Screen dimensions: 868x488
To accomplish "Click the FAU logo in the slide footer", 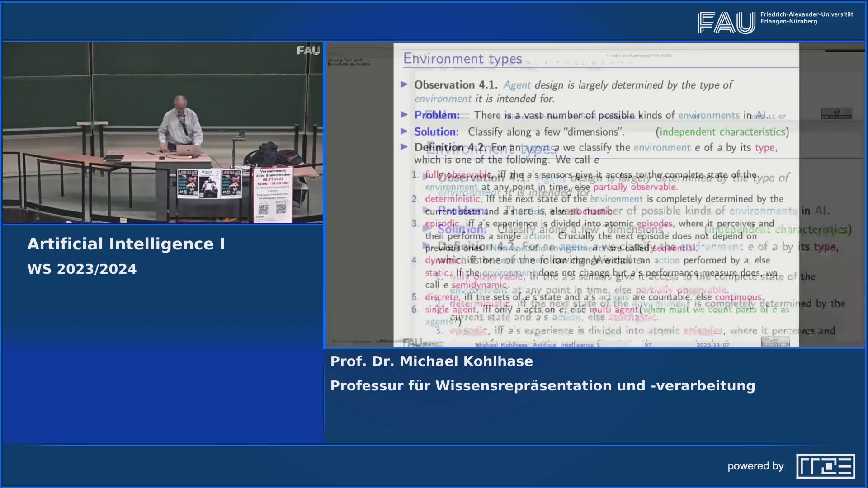I will click(x=412, y=343).
